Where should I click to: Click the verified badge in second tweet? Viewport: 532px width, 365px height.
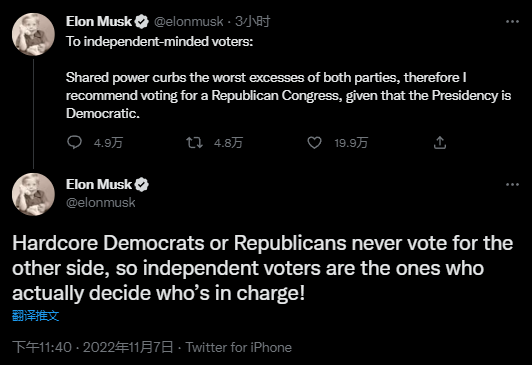tap(141, 185)
